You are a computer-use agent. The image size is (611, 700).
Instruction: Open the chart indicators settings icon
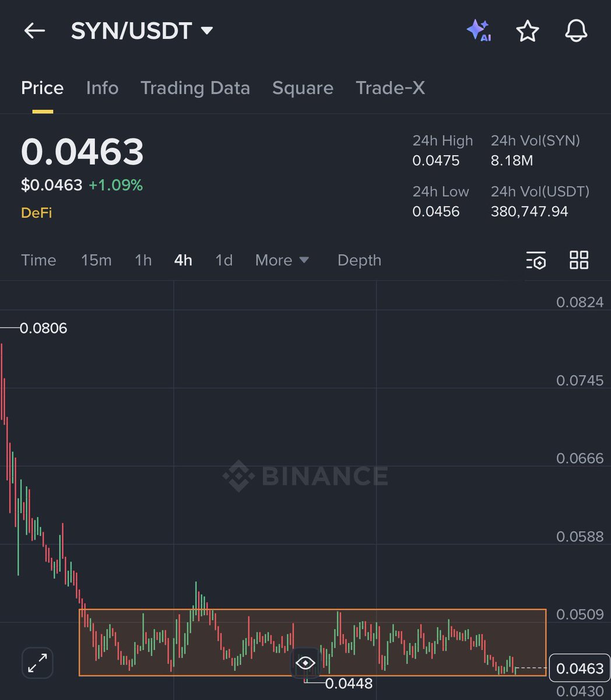coord(536,260)
